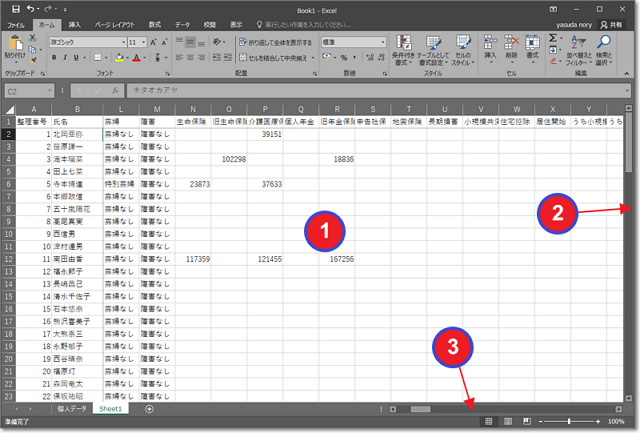
Task: Switch to the データ ribbon tab
Action: point(181,23)
